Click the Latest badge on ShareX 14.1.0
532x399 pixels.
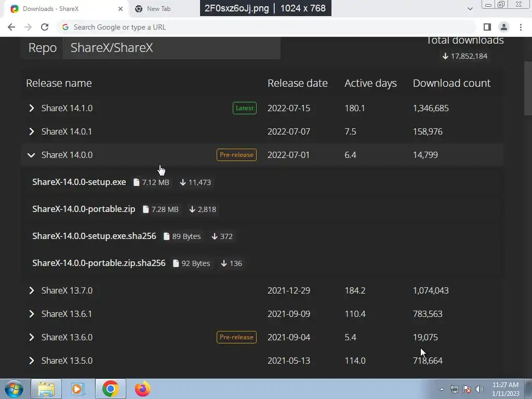click(x=245, y=108)
